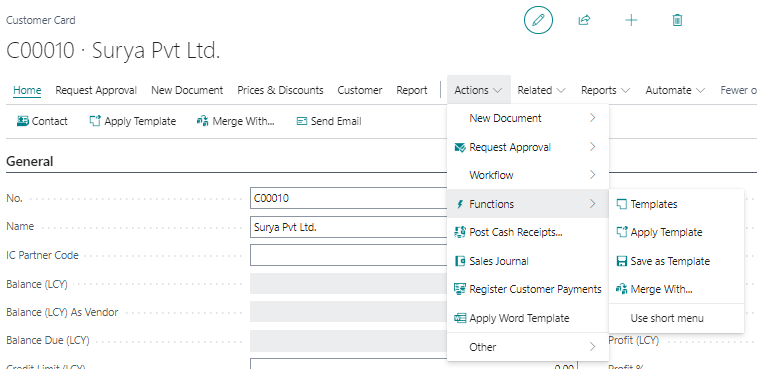
Task: Click the trash delete icon
Action: pos(677,20)
